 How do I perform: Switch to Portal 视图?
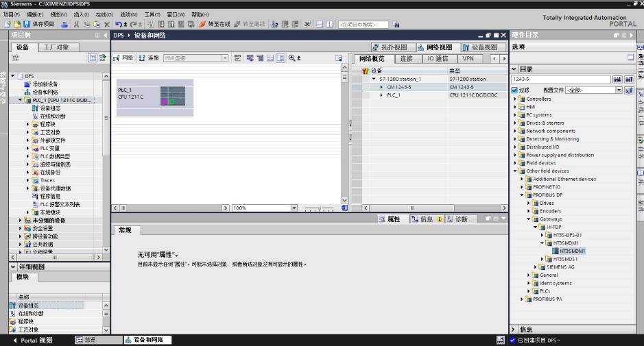(x=33, y=341)
